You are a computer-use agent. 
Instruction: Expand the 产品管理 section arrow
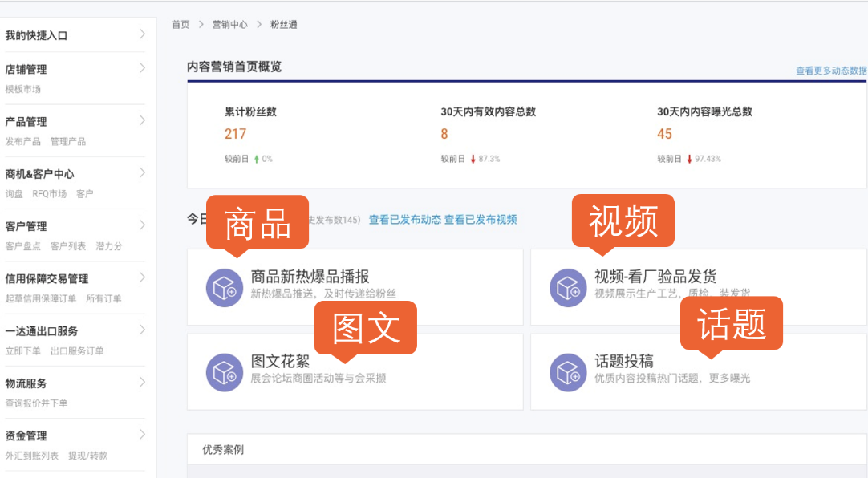pos(142,121)
